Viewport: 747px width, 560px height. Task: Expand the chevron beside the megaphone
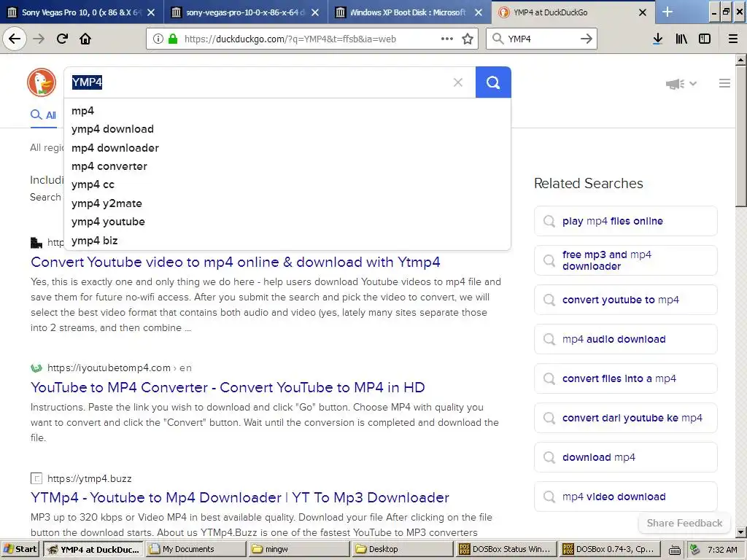693,84
